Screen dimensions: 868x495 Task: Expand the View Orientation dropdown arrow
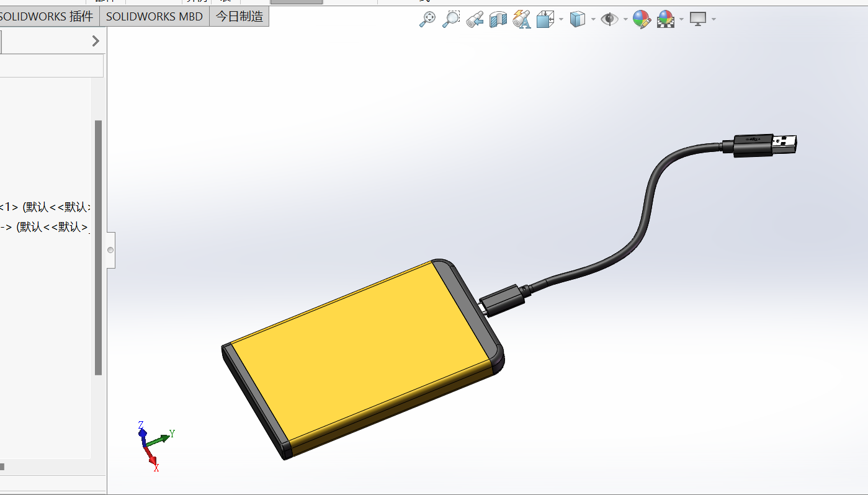[x=561, y=19]
